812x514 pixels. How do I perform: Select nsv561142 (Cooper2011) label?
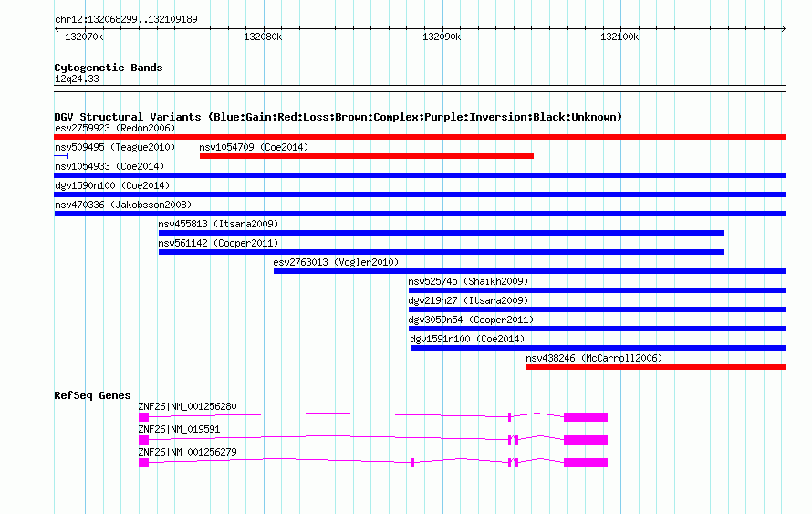pyautogui.click(x=219, y=243)
